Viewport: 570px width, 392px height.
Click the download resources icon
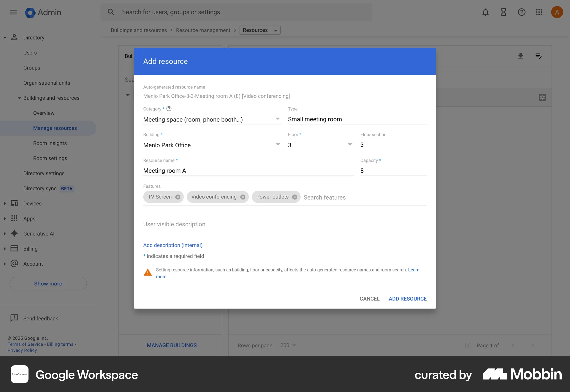tap(521, 56)
